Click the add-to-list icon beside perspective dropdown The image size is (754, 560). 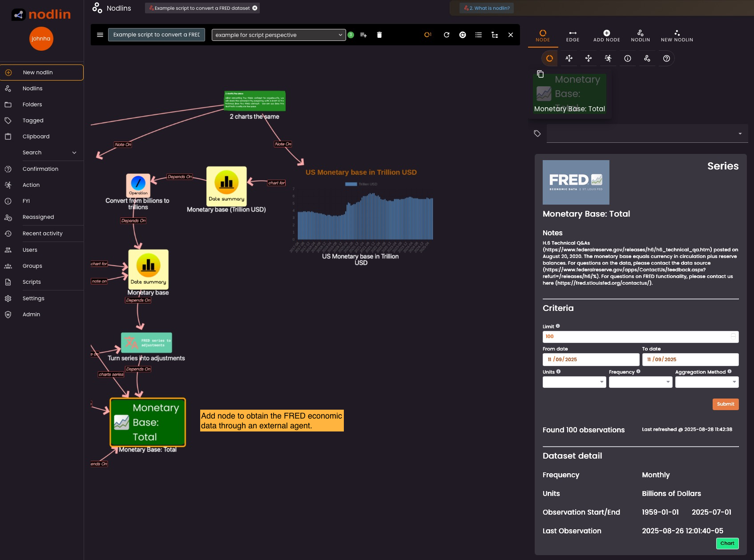pyautogui.click(x=363, y=35)
